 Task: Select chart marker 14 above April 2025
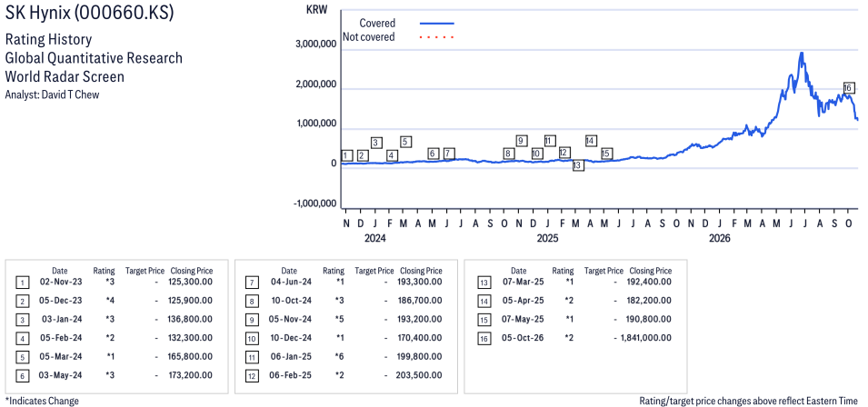coord(590,141)
